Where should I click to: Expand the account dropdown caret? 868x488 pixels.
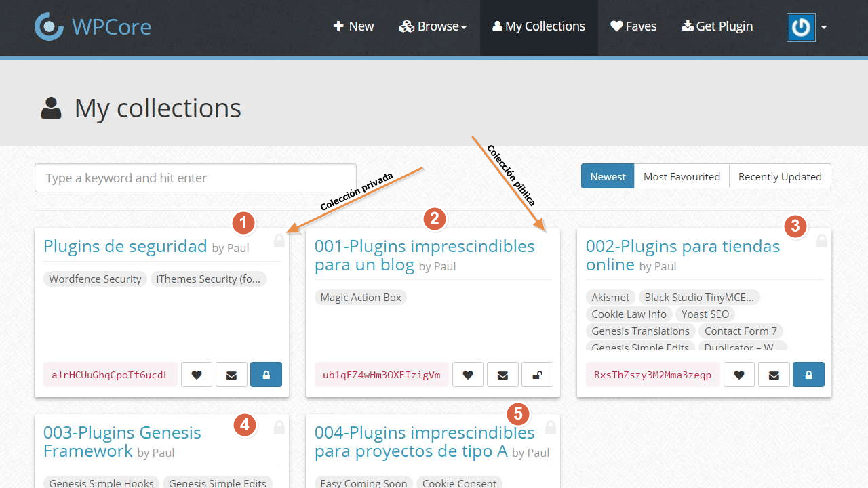[824, 28]
